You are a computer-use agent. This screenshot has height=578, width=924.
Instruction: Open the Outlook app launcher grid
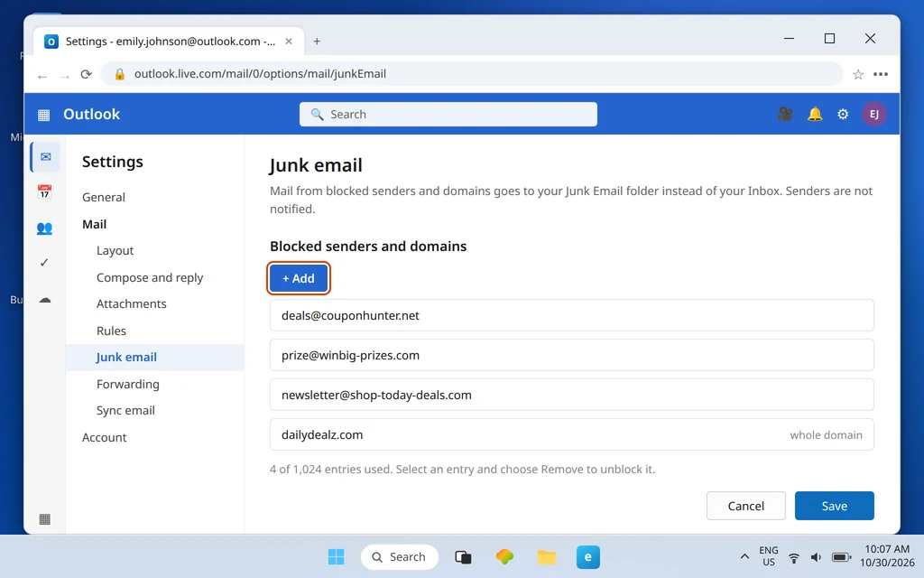[44, 115]
